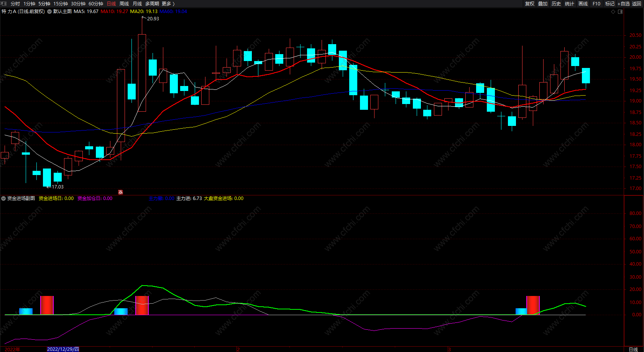The height and width of the screenshot is (352, 644).
Task: Open 历史 history view
Action: point(556,4)
